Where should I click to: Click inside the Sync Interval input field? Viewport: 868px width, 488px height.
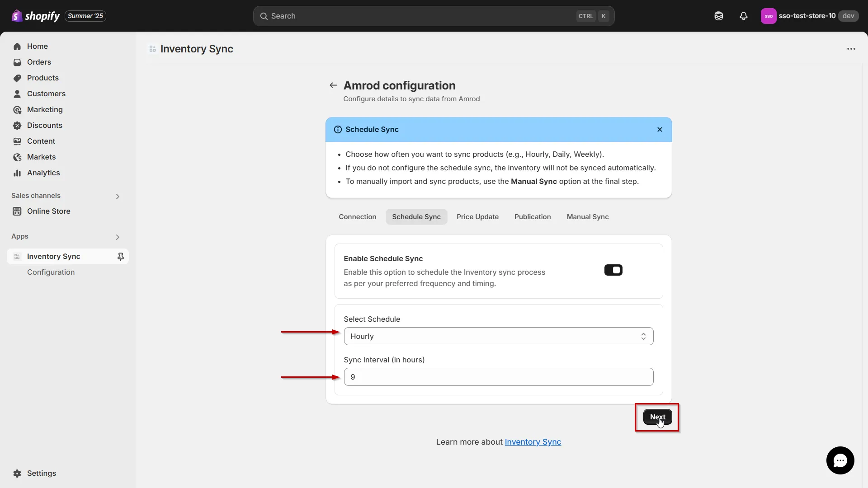tap(498, 377)
